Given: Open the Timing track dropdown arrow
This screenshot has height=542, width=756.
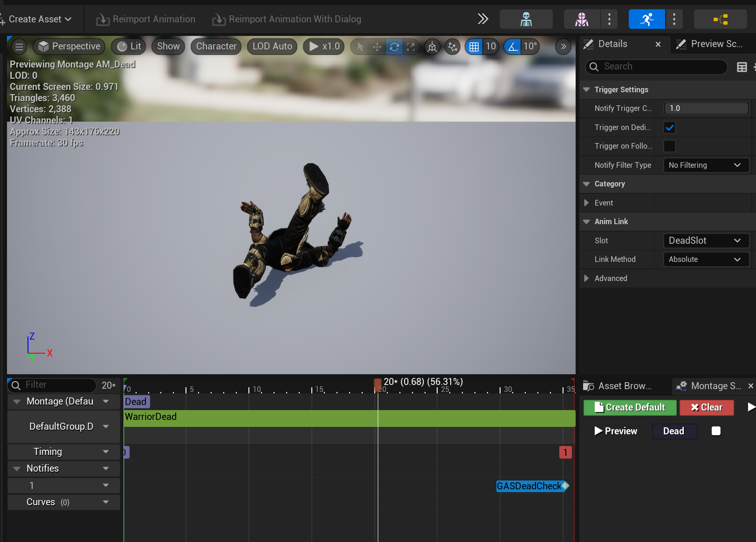Looking at the screenshot, I should (106, 452).
